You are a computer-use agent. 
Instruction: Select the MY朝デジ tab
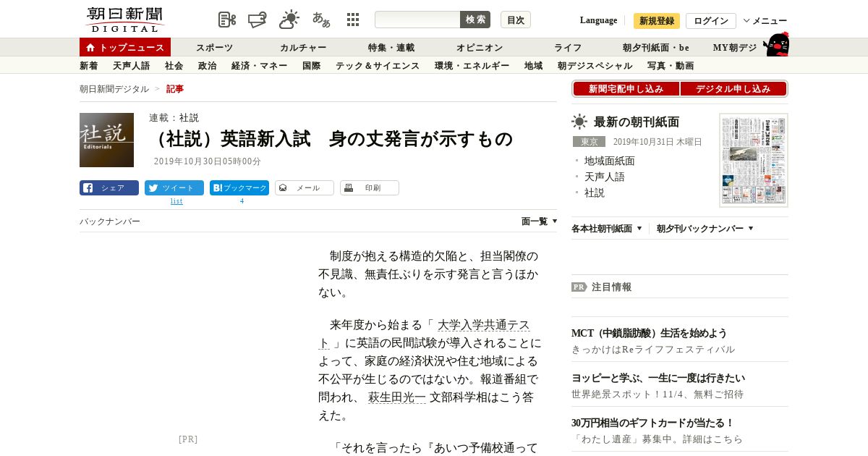[735, 47]
